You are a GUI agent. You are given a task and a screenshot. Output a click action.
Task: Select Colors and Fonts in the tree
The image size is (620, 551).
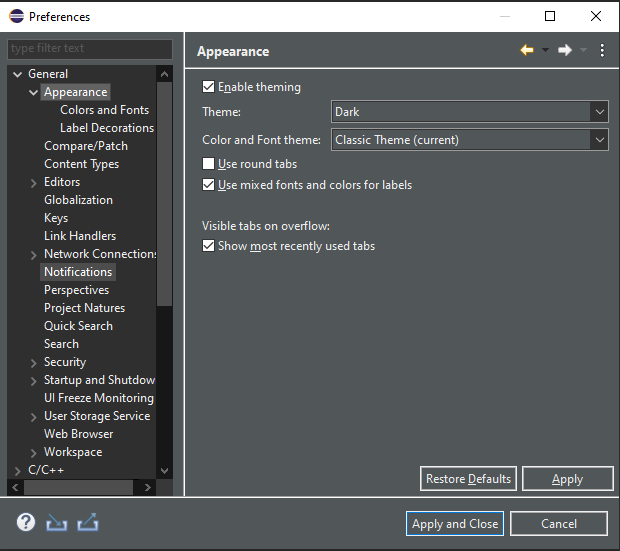tap(104, 110)
